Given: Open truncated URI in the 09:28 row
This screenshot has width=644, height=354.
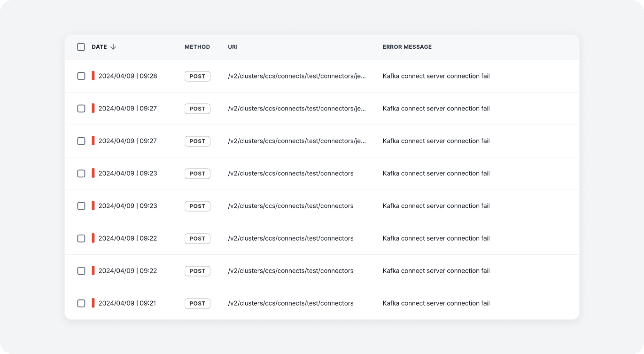Looking at the screenshot, I should pyautogui.click(x=297, y=76).
